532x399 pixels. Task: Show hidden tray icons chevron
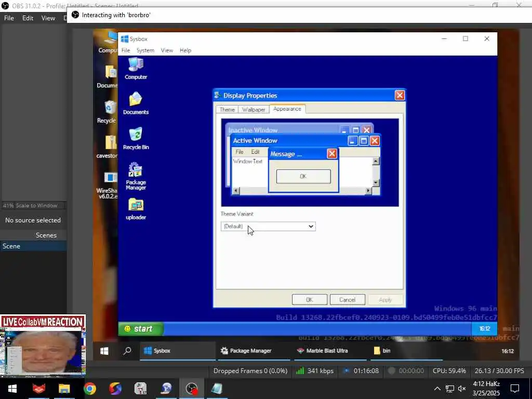[x=437, y=389]
